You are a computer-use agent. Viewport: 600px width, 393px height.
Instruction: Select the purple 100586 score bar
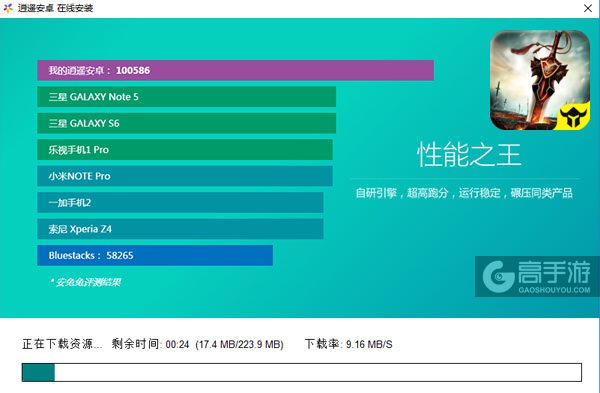(235, 70)
